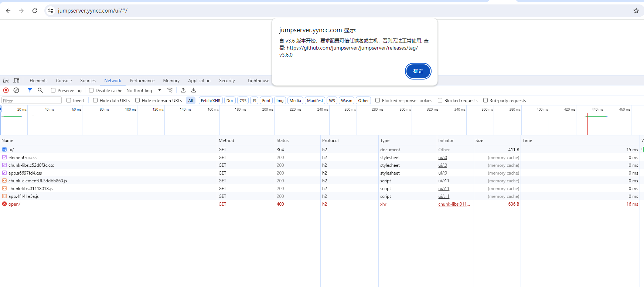The width and height of the screenshot is (644, 287).
Task: Filter requests by JS type
Action: 254,100
